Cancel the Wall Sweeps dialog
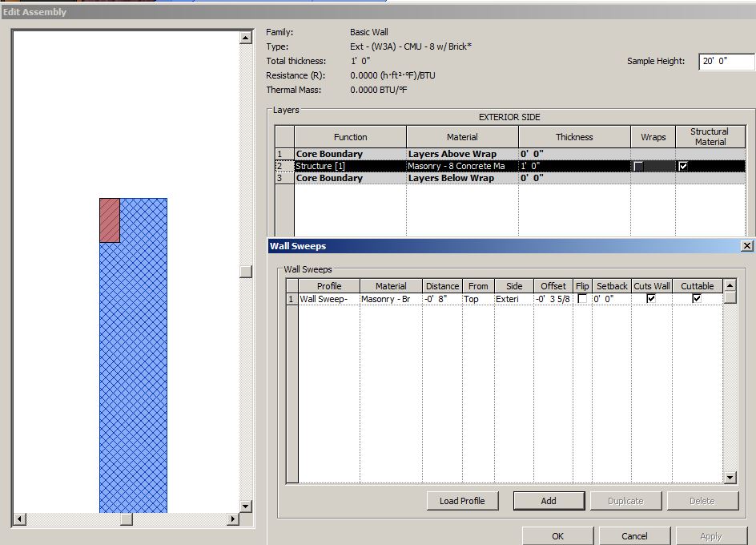The width and height of the screenshot is (756, 545). (x=634, y=536)
